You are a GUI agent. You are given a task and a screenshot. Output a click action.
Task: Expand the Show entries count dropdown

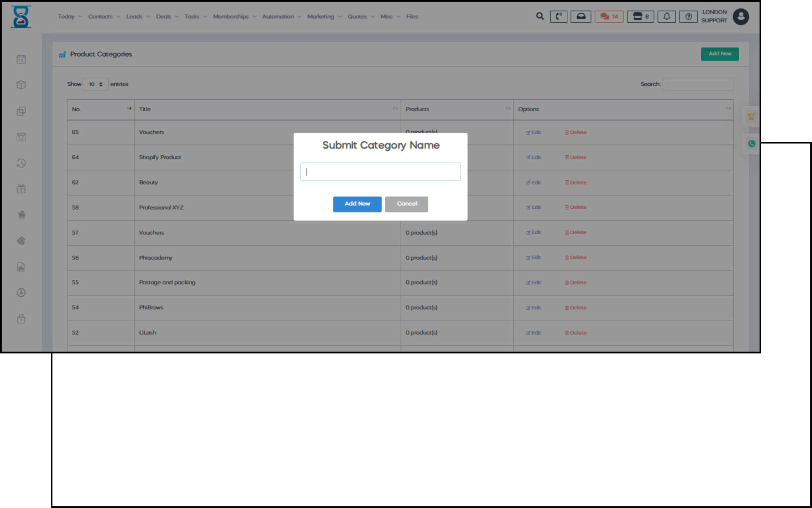[96, 84]
